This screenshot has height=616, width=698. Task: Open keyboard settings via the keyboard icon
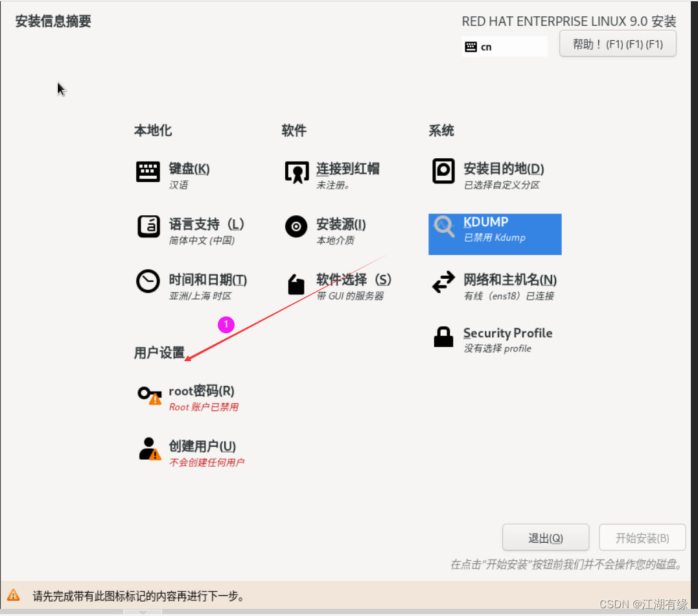[x=148, y=171]
